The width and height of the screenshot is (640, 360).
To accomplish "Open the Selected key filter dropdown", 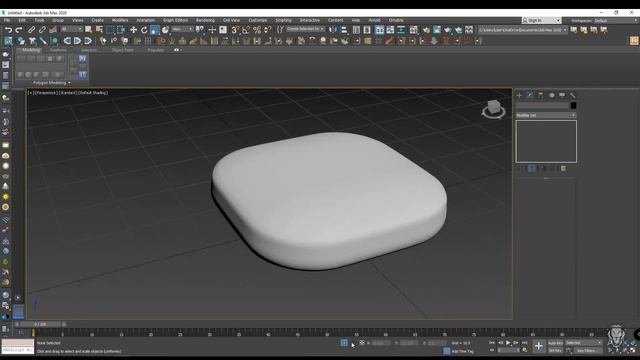I will click(583, 343).
